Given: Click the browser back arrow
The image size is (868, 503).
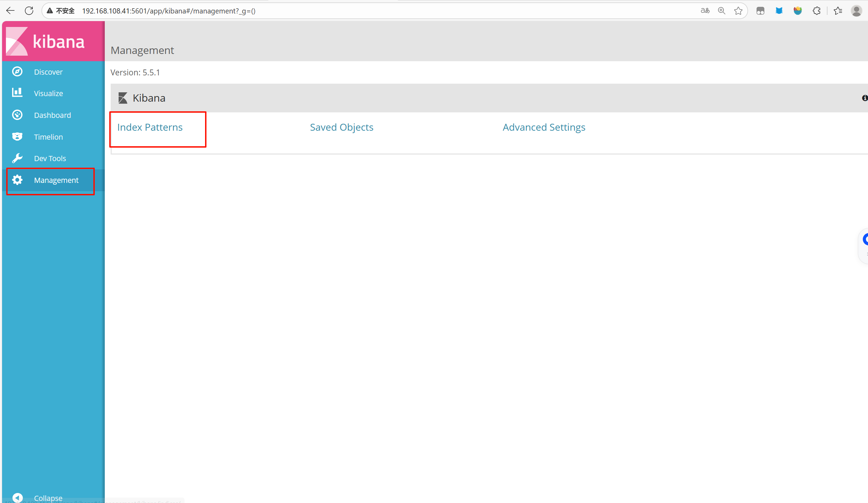Looking at the screenshot, I should 10,11.
